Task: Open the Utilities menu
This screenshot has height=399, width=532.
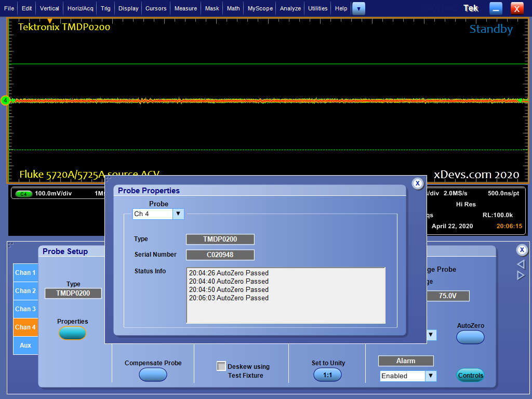Action: pos(318,8)
